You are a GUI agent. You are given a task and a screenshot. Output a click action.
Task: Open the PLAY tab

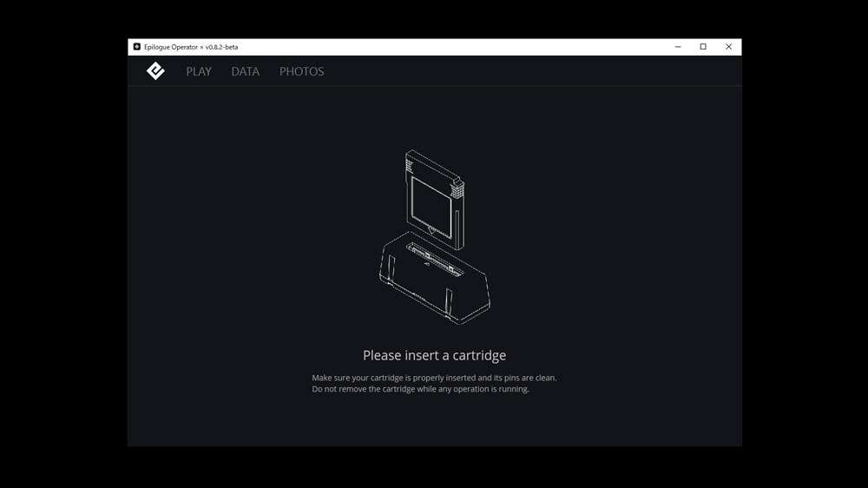pyautogui.click(x=199, y=71)
